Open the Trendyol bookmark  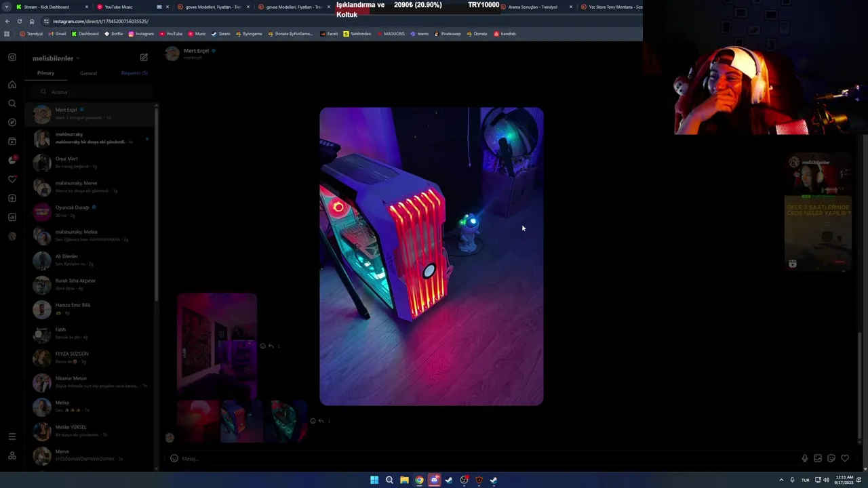click(x=31, y=34)
